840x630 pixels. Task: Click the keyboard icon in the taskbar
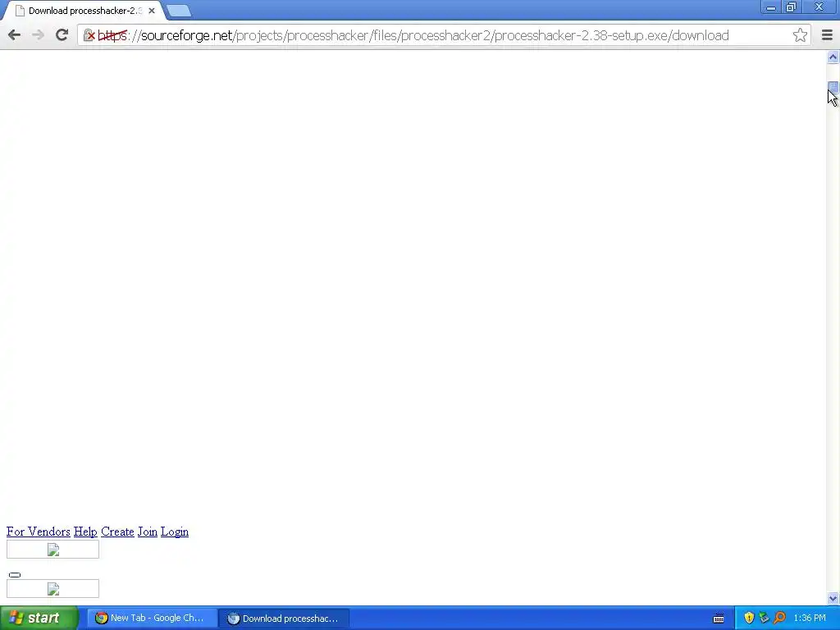coord(719,619)
